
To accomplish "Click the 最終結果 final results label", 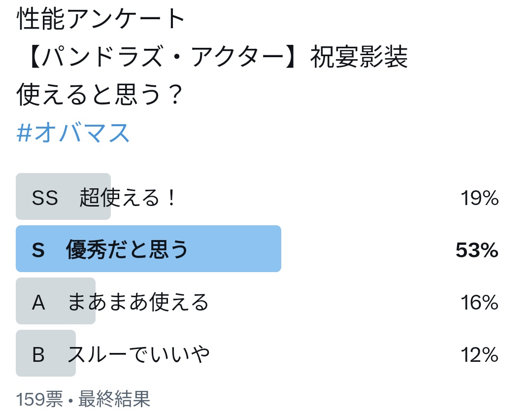I will (114, 399).
